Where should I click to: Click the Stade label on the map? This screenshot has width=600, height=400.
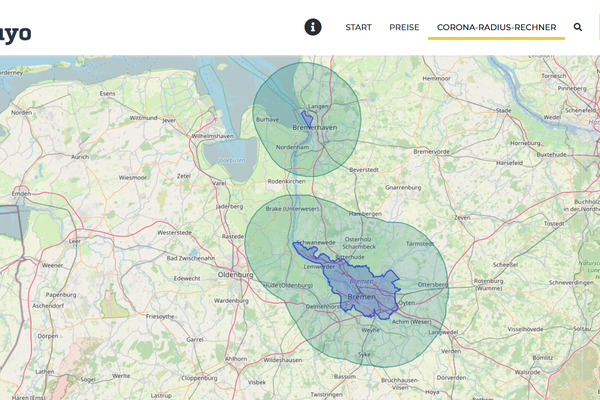[504, 110]
